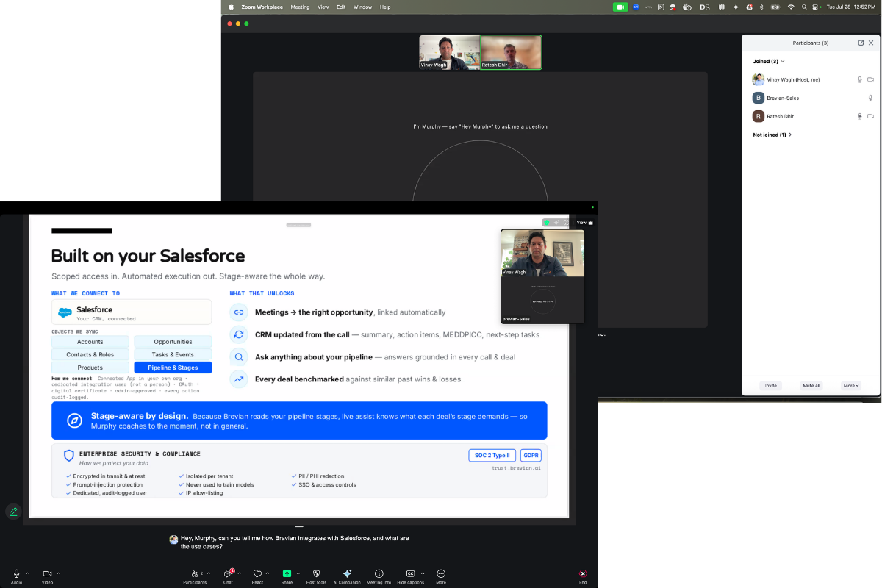This screenshot has width=882, height=588.
Task: Pop out the Participants panel
Action: 861,43
